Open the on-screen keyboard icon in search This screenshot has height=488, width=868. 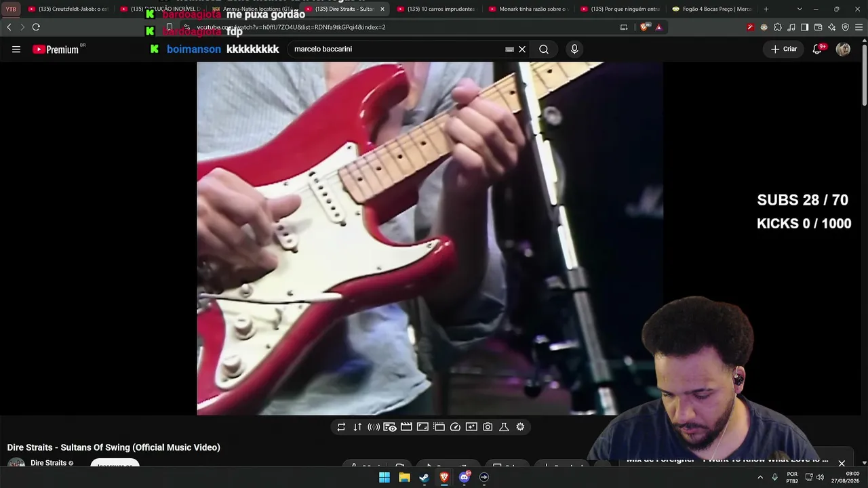click(x=509, y=49)
